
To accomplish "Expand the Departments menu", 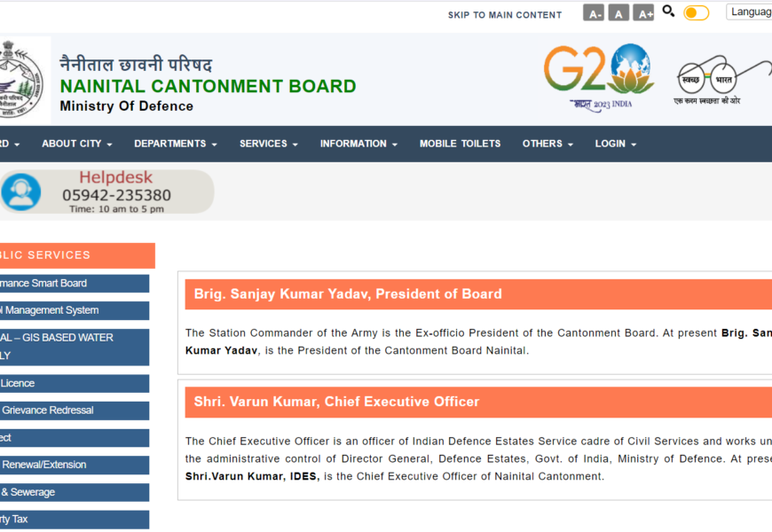I will 176,144.
